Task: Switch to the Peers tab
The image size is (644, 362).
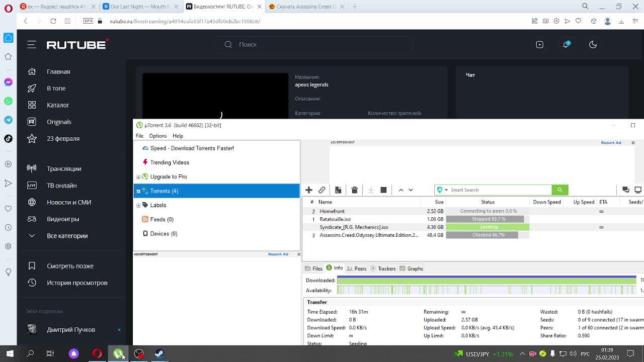Action: point(357,268)
